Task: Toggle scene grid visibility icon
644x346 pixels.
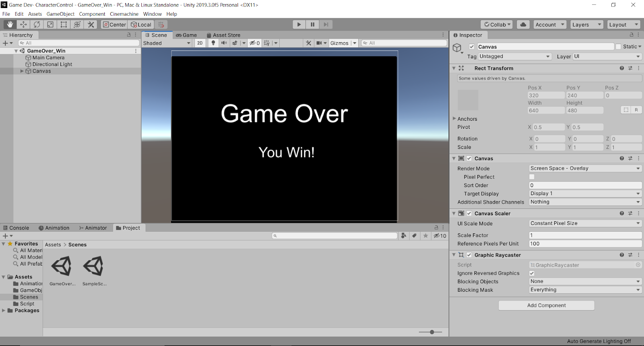Action: click(266, 43)
